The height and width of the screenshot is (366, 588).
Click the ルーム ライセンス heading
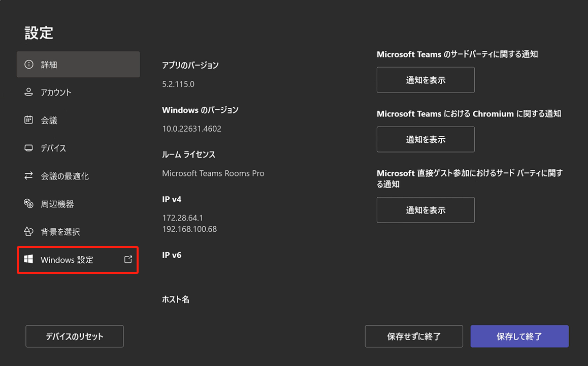pos(188,155)
